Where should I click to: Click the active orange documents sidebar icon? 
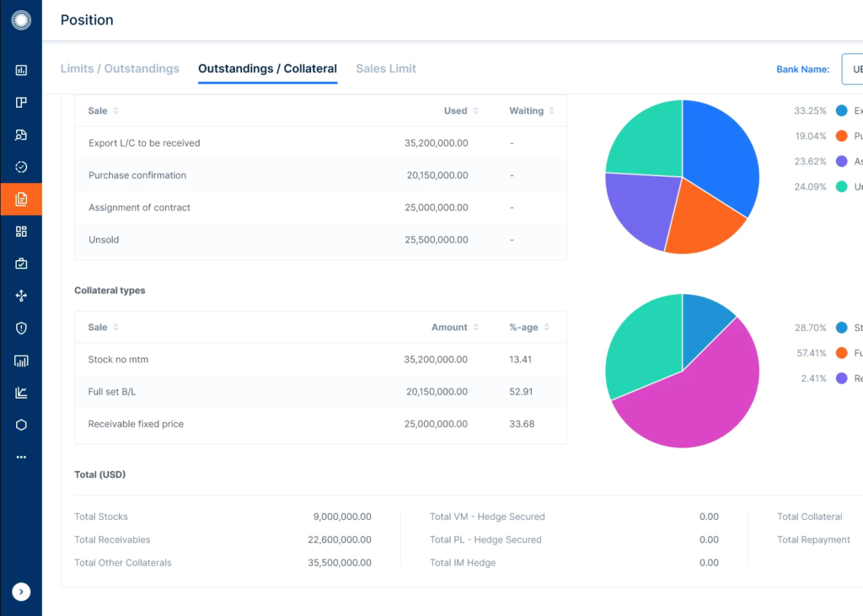pos(21,200)
